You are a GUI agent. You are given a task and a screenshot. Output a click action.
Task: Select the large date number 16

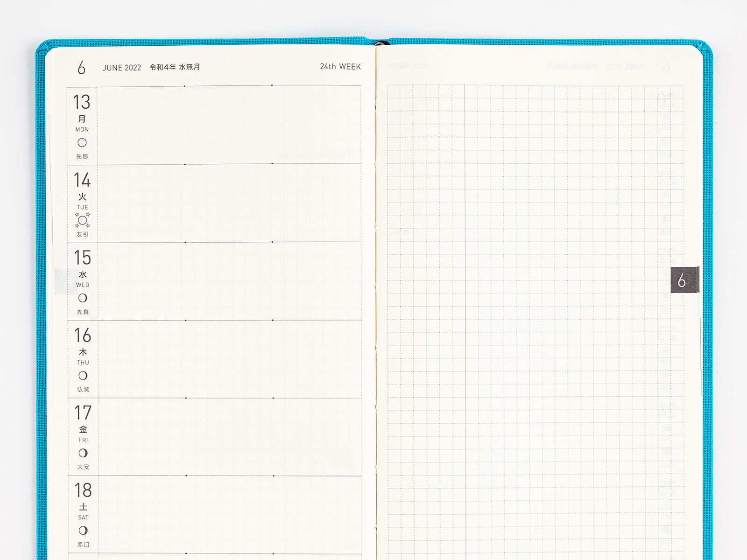tap(83, 335)
